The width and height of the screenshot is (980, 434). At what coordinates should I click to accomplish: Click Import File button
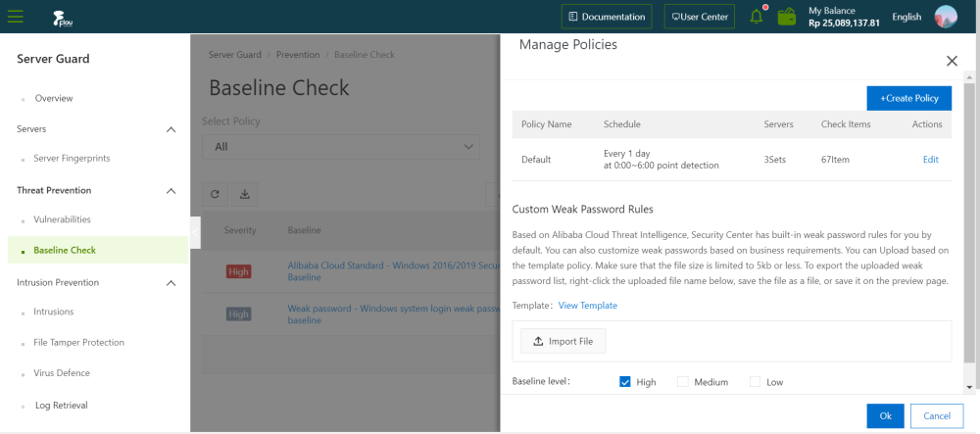(x=563, y=342)
